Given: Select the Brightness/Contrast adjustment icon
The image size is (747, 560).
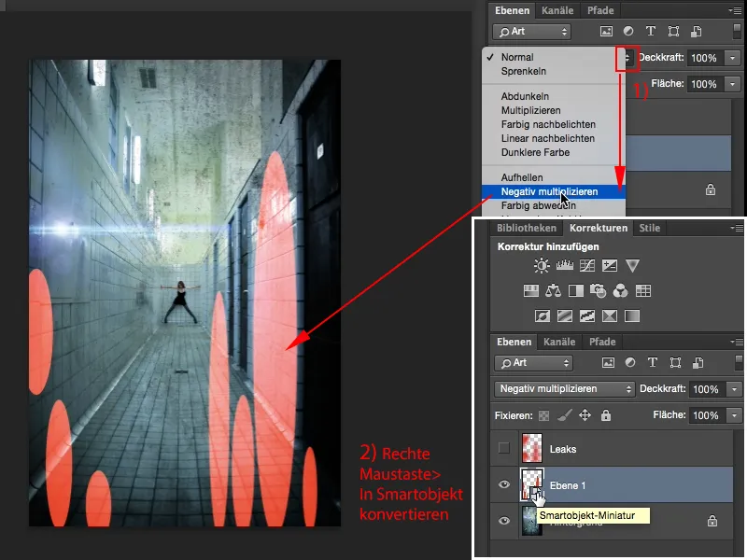Looking at the screenshot, I should 540,264.
